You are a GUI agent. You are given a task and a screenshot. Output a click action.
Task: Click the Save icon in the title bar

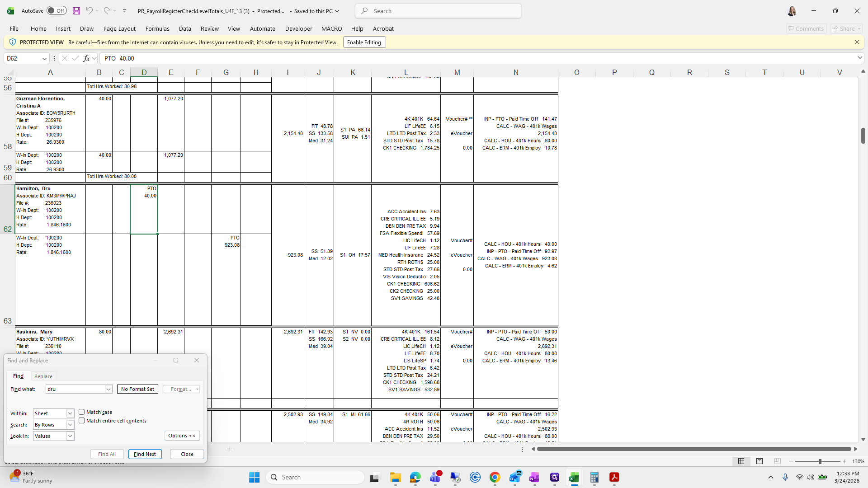coord(76,11)
